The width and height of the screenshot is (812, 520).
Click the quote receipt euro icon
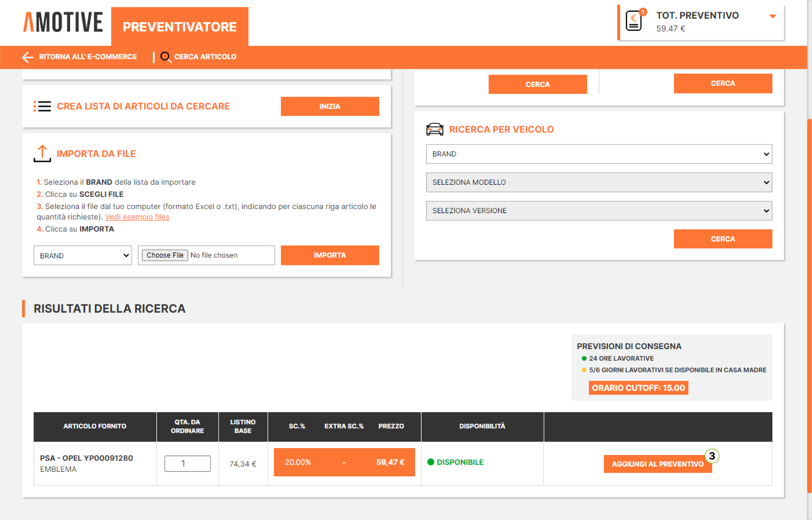click(x=633, y=21)
